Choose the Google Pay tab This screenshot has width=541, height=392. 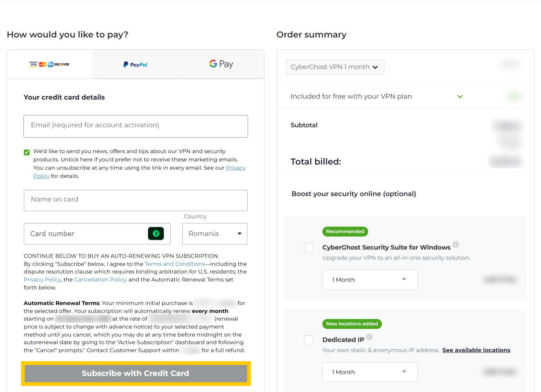click(x=221, y=64)
